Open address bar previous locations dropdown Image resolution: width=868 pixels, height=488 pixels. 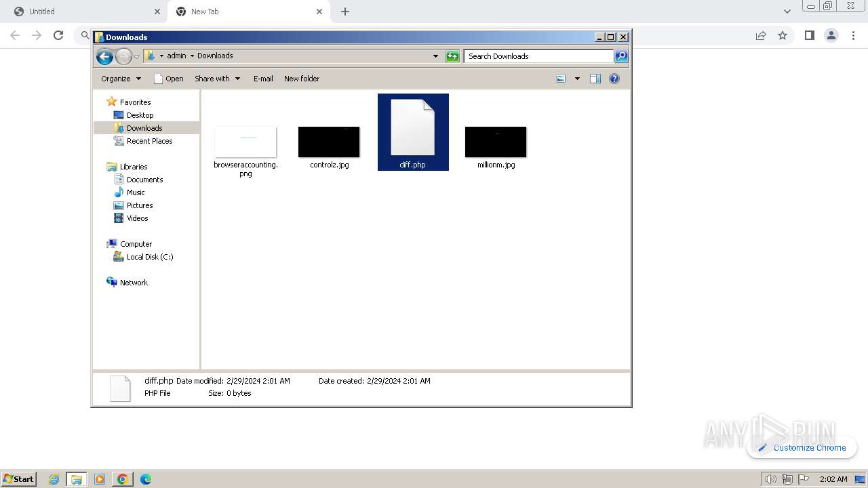click(x=435, y=56)
